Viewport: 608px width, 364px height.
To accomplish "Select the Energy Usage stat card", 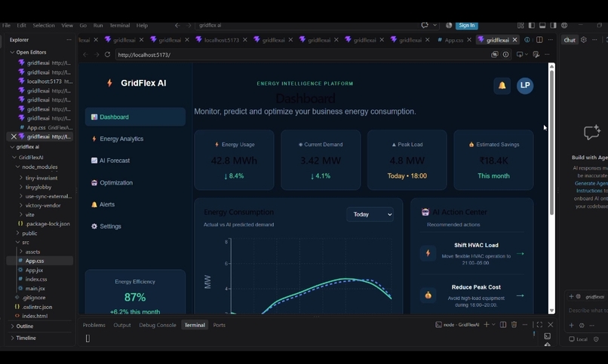I will point(234,160).
